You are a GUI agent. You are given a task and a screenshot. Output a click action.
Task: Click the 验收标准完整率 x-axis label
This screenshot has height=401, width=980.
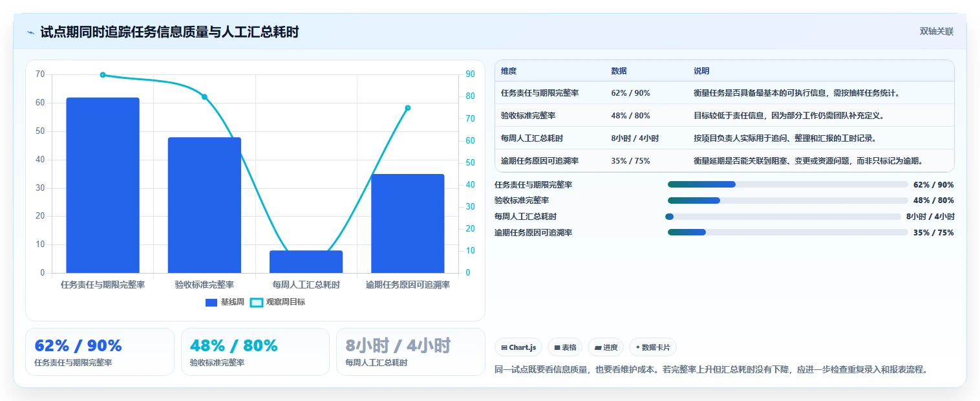pyautogui.click(x=204, y=285)
